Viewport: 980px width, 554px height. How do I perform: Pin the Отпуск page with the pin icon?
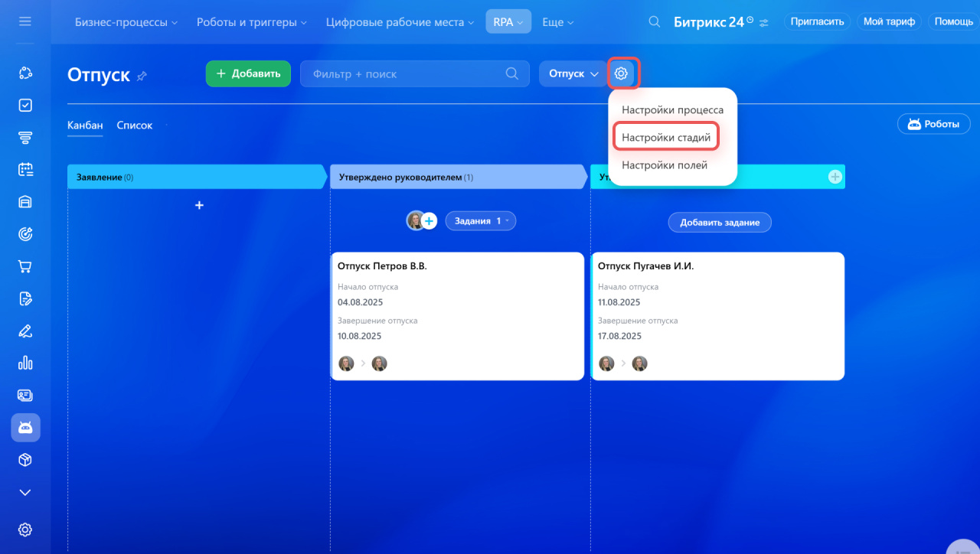click(x=142, y=76)
